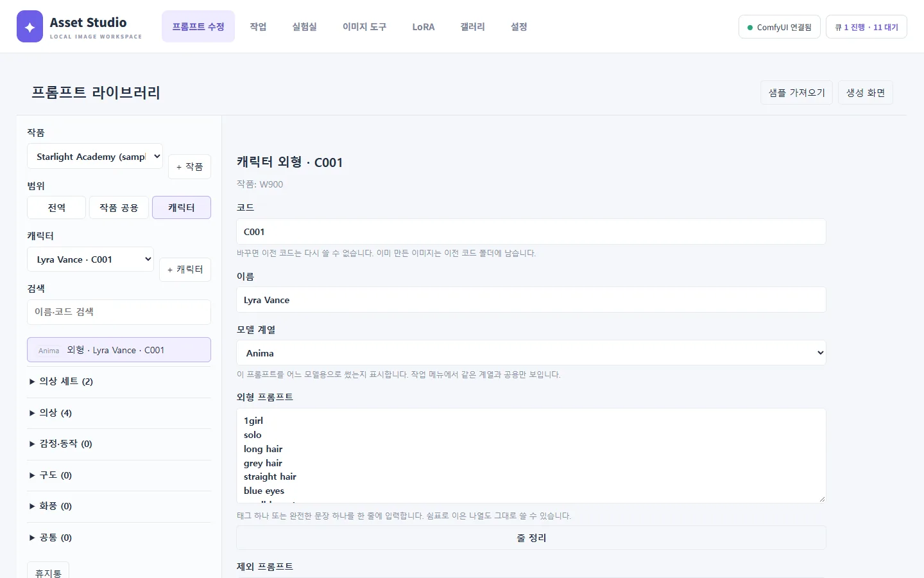
Task: Select the 작품 공용 scope option
Action: coord(119,207)
